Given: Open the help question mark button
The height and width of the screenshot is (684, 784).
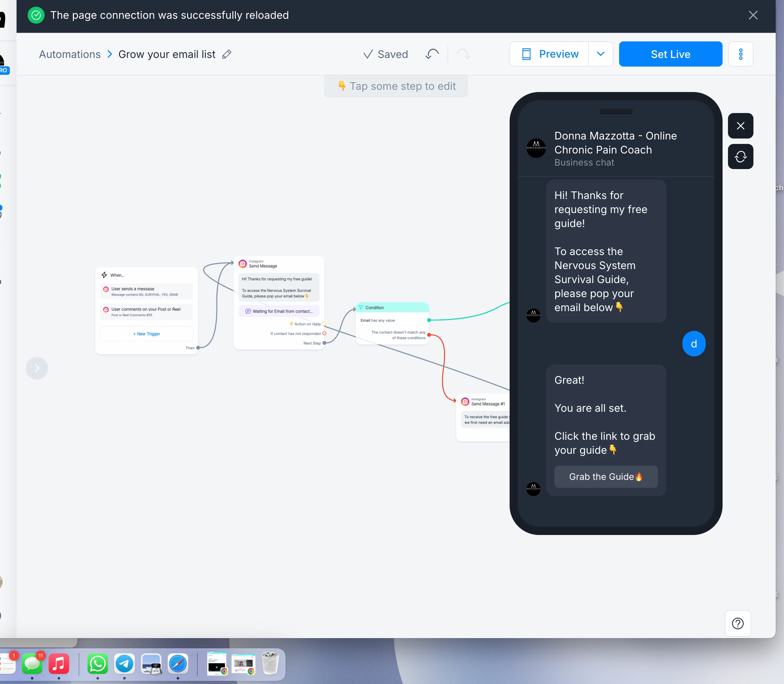Looking at the screenshot, I should (738, 623).
